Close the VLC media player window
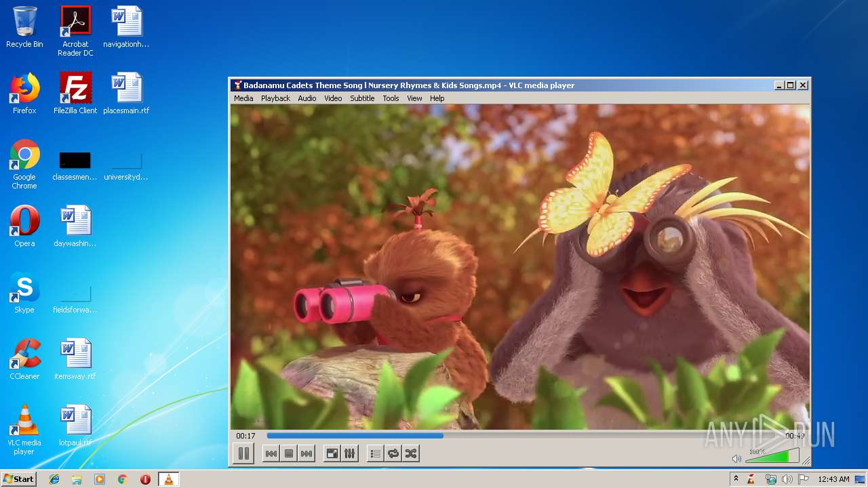The width and height of the screenshot is (868, 488). point(803,85)
